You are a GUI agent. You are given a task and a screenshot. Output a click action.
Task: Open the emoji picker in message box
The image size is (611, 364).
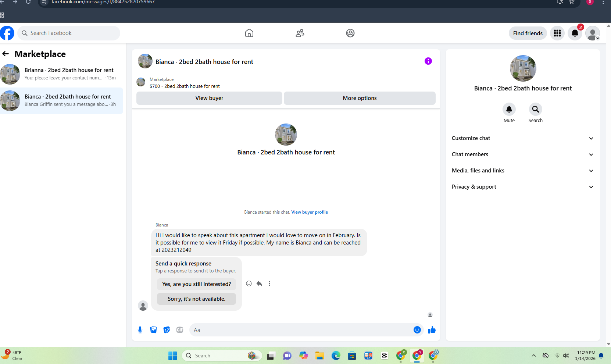417,330
